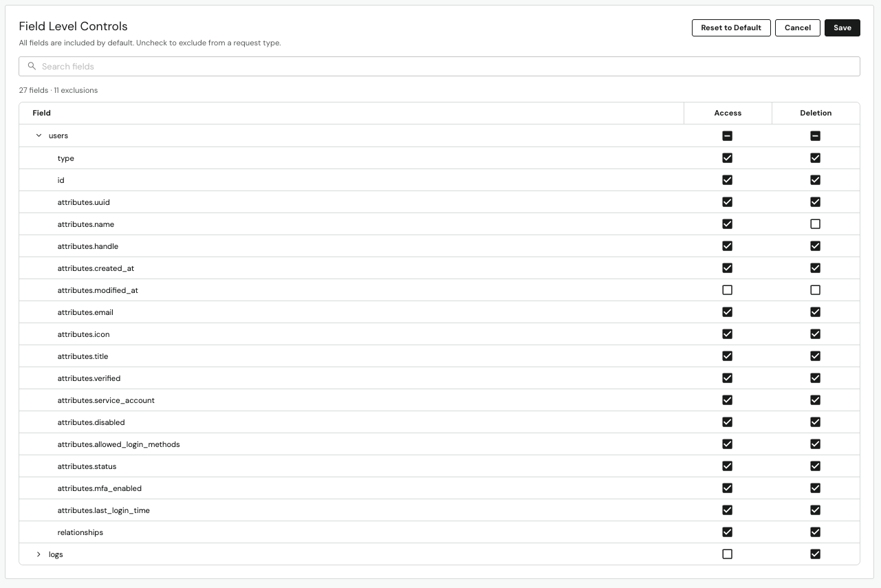Viewport: 881px width, 588px height.
Task: Uncheck Access for attributes.verified
Action: point(728,378)
